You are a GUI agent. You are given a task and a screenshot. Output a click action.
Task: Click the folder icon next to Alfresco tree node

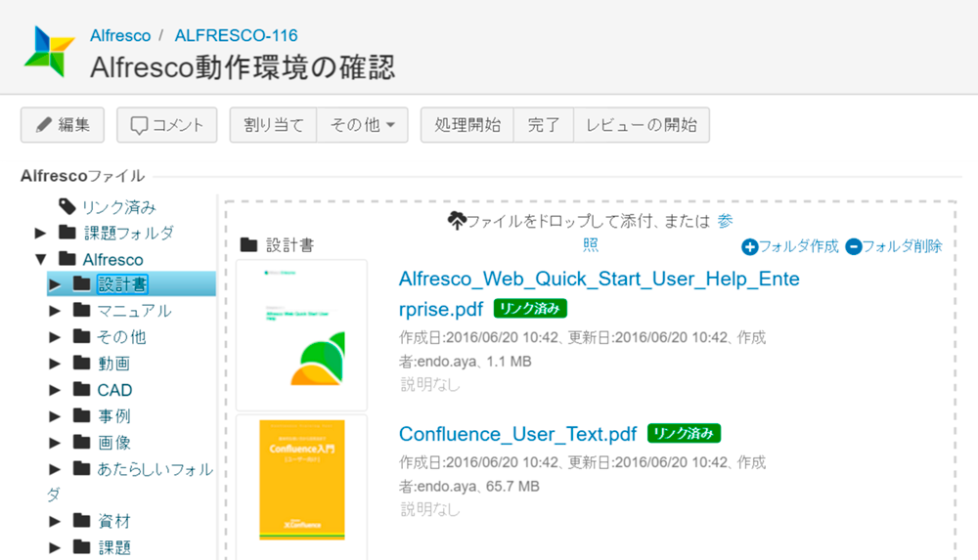coord(67,258)
